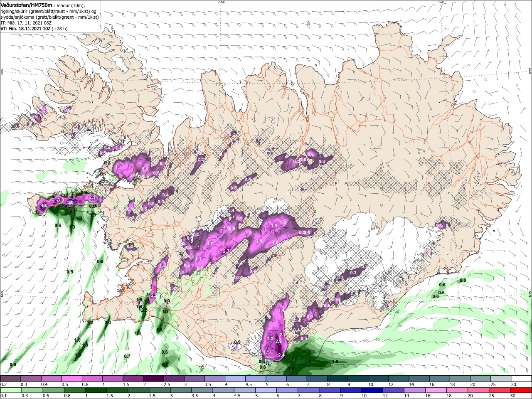Click the VT: Fim. 18.11.2021 10Z (+28 h) line
The image size is (532, 399).
(34, 29)
